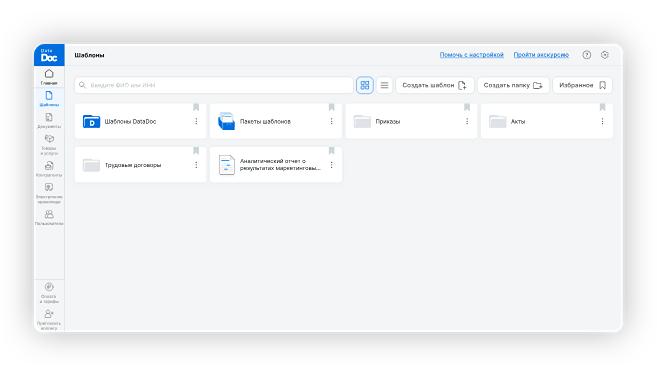
Task: Open Аналитический отчет template
Action: click(x=276, y=165)
